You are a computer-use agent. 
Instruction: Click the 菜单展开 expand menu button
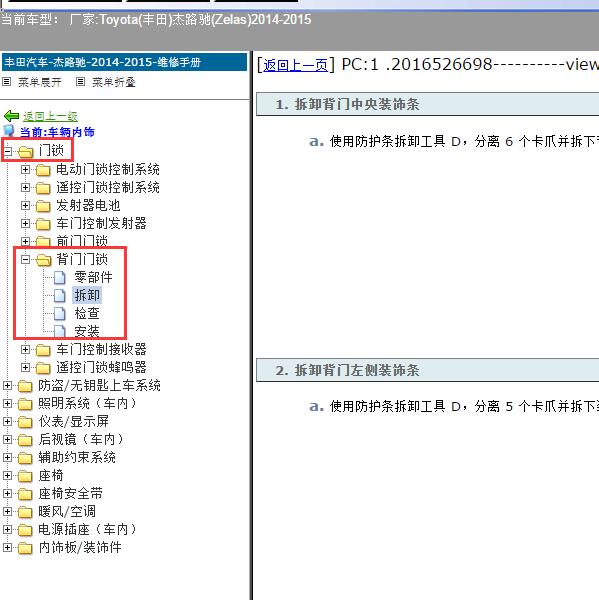tap(40, 82)
